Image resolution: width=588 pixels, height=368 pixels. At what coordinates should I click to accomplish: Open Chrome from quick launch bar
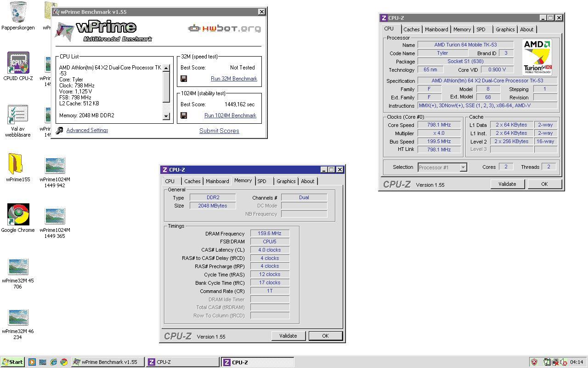(x=63, y=362)
